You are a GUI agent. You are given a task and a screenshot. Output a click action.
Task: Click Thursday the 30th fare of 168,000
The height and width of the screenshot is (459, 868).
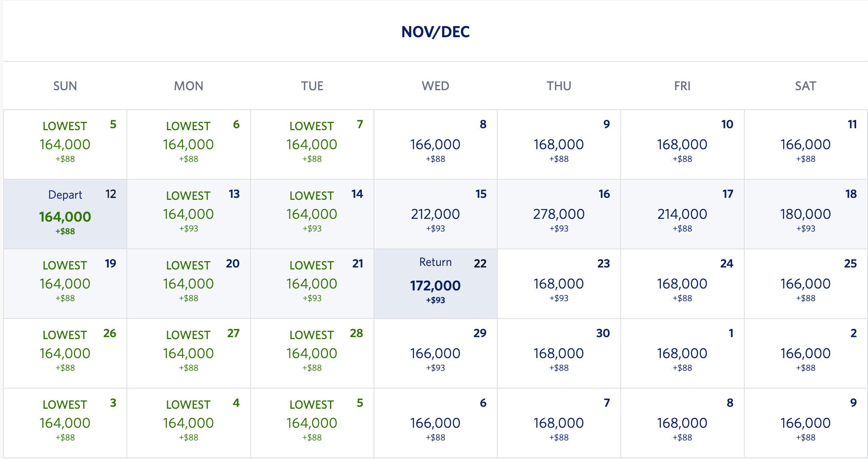pyautogui.click(x=559, y=353)
